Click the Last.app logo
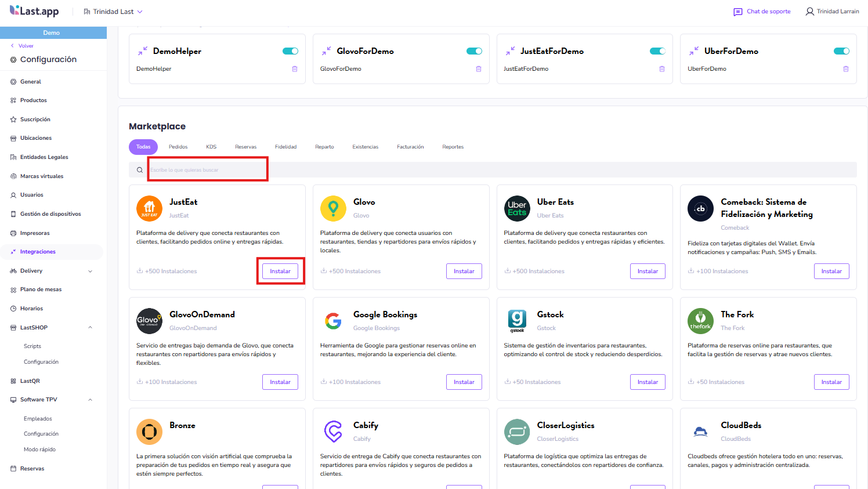 tap(34, 11)
